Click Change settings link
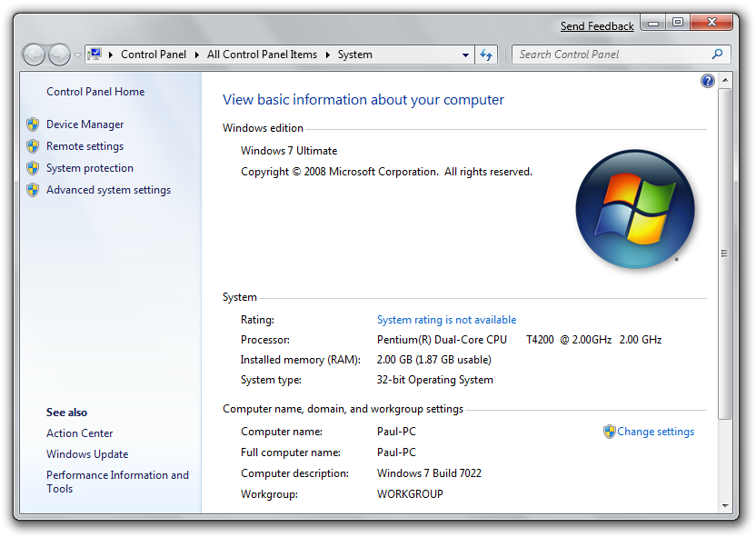This screenshot has height=537, width=756. click(656, 432)
